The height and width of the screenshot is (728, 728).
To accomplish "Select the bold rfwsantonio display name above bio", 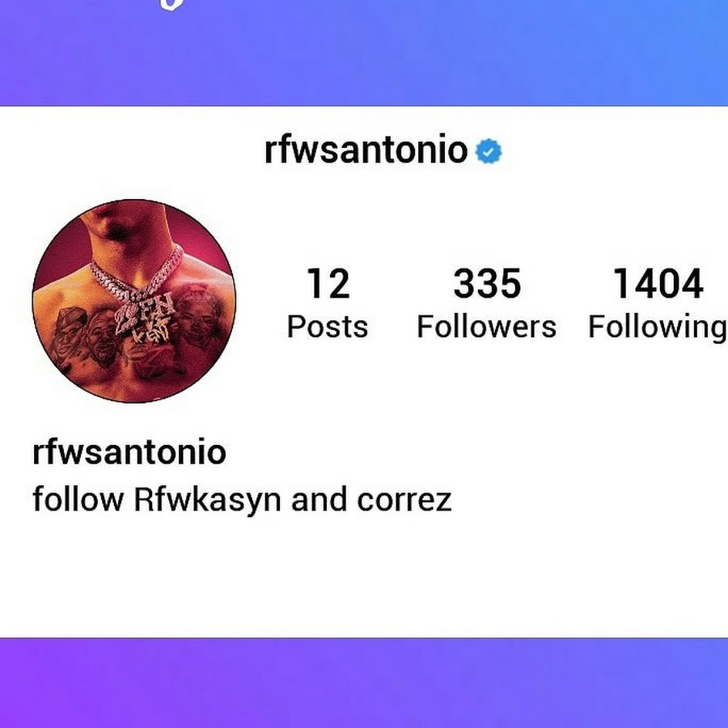I will (x=129, y=451).
